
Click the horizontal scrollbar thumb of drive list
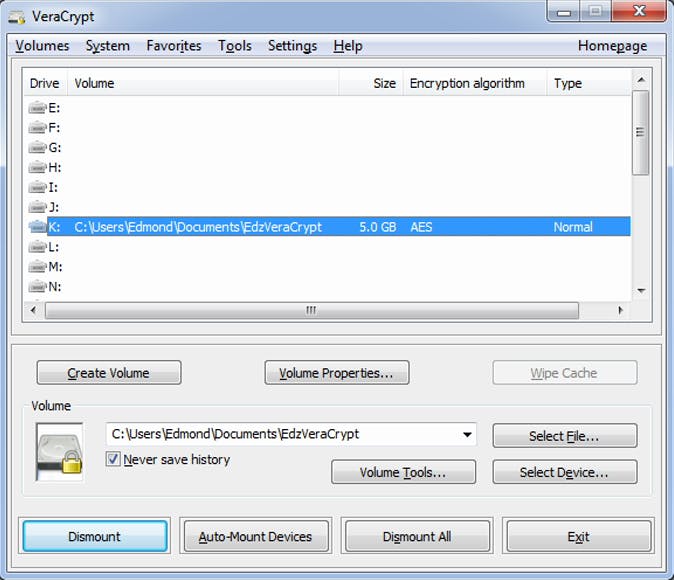(311, 310)
